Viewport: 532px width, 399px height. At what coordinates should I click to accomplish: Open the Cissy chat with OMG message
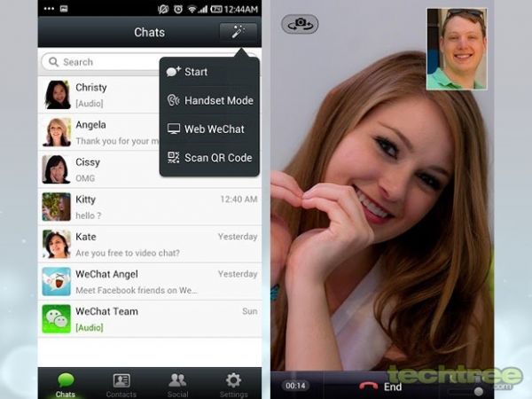[98, 169]
